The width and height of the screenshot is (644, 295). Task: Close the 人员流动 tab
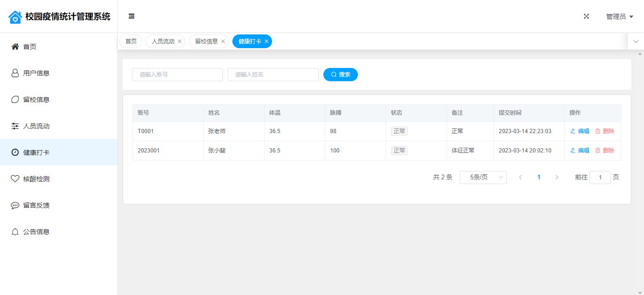pos(180,42)
